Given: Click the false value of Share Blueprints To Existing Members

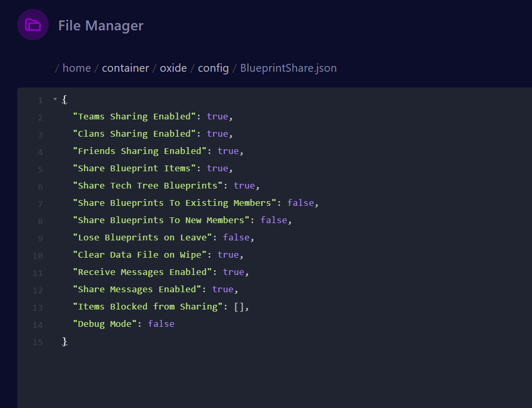Looking at the screenshot, I should point(301,203).
